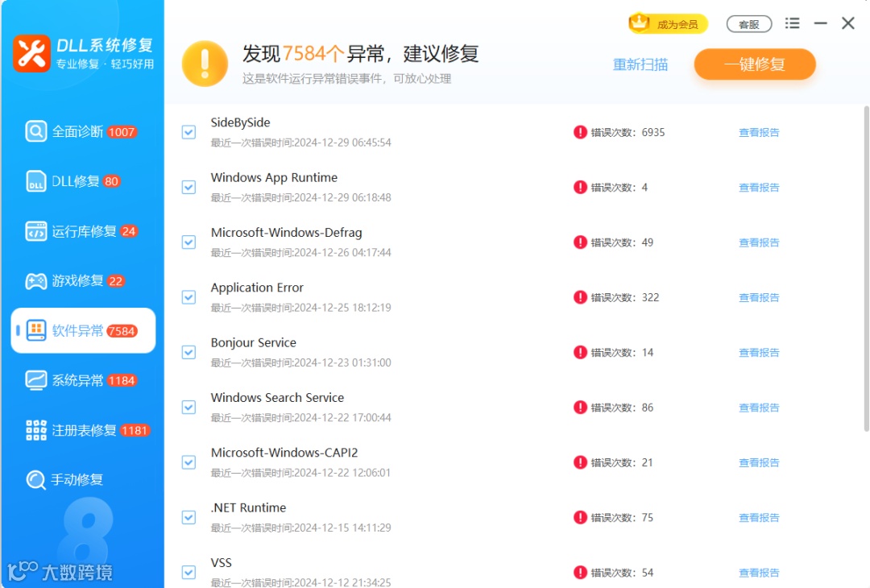870x588 pixels.
Task: Click the 成为会员 membership button
Action: click(x=669, y=24)
